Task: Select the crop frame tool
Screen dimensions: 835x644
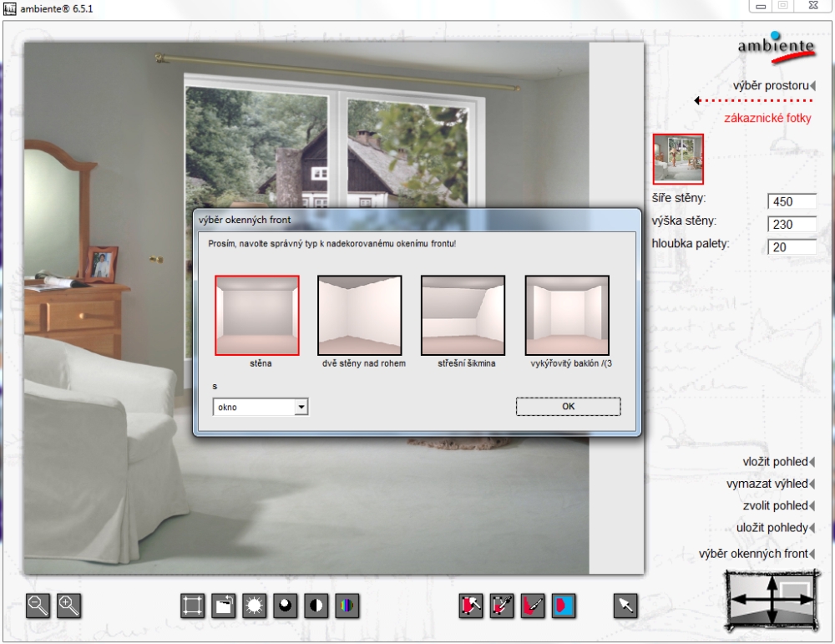Action: coord(192,606)
